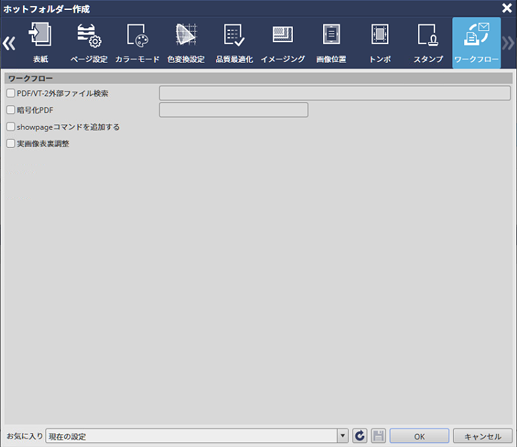Click the PDF/VT-2 external file path field
The image size is (517, 447).
point(335,93)
